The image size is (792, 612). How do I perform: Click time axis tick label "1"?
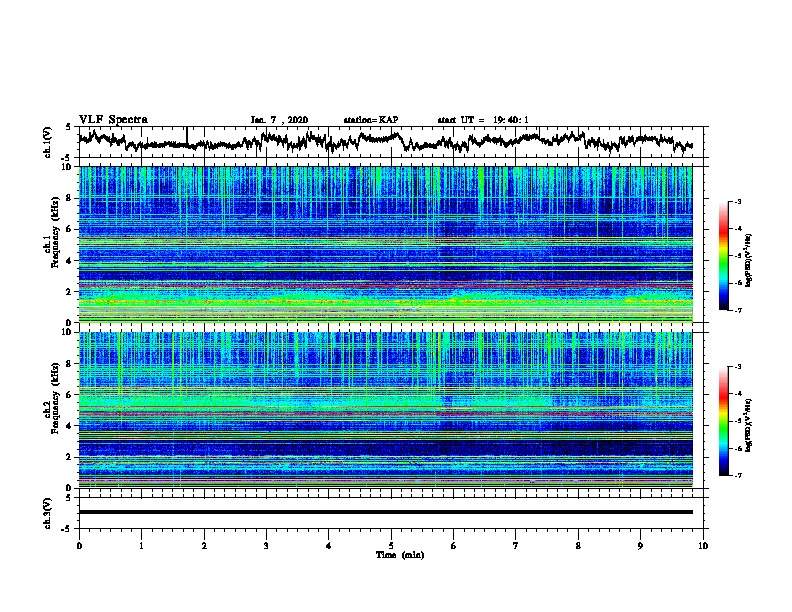pyautogui.click(x=141, y=546)
